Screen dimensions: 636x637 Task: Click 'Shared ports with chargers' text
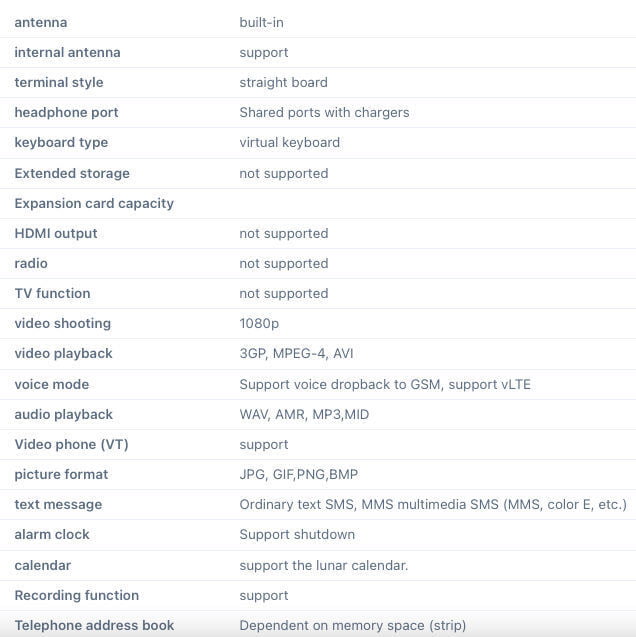point(324,112)
